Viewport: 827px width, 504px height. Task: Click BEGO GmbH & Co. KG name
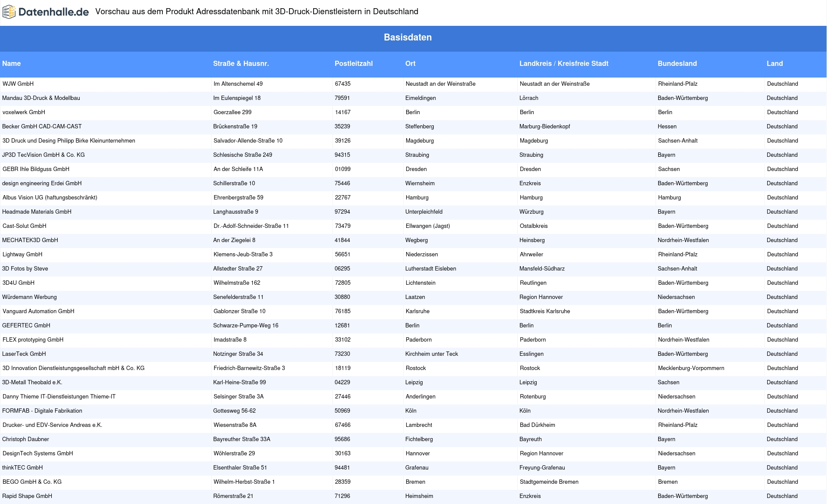(32, 482)
